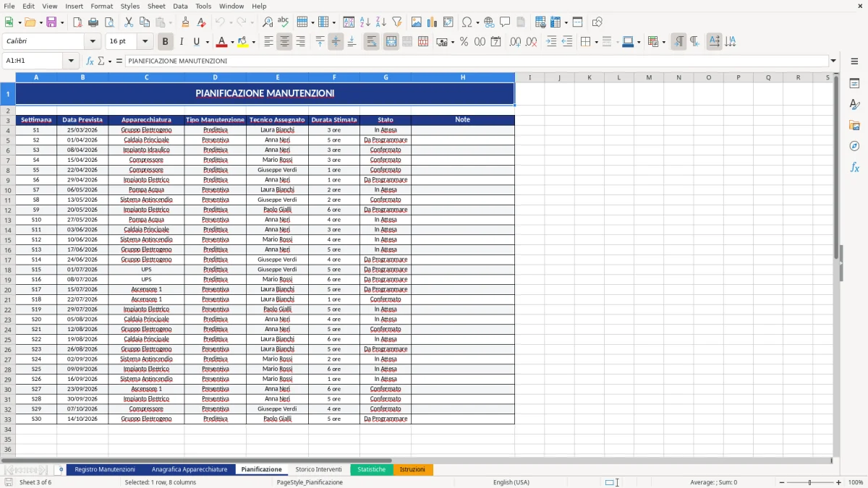Screen dimensions: 868x488
Task: Switch to the Statistiche sheet tab
Action: pyautogui.click(x=371, y=469)
